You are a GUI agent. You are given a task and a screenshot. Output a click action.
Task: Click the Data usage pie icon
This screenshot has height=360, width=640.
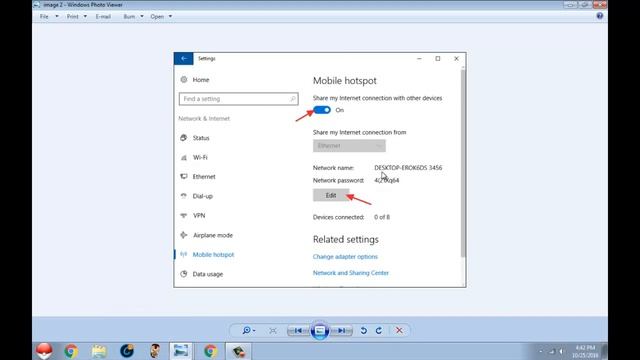[x=184, y=274]
